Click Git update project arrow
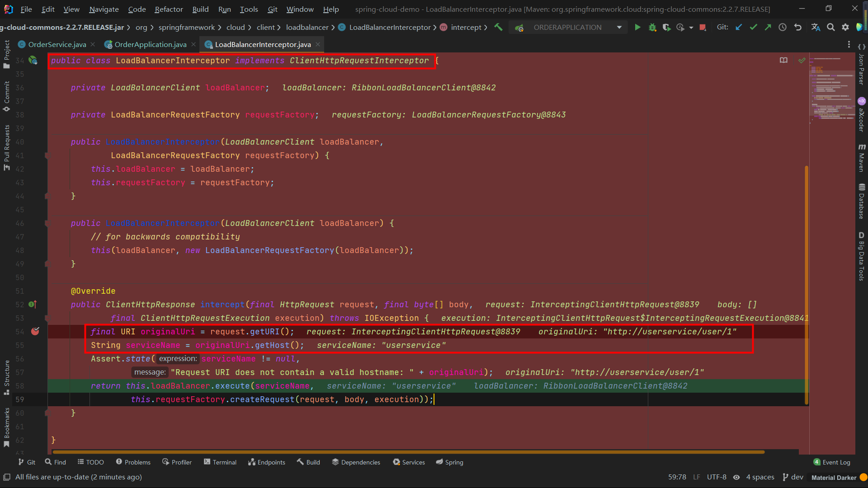The width and height of the screenshot is (868, 488). click(x=739, y=27)
